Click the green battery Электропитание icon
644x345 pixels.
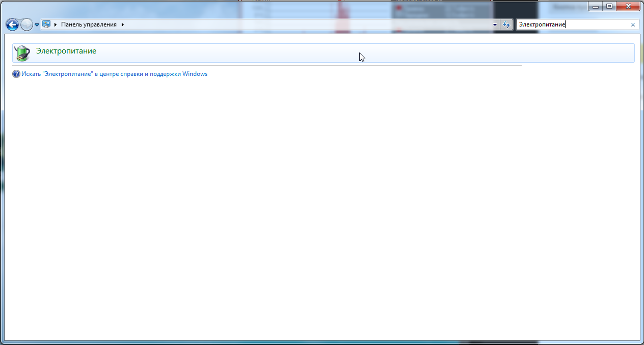tap(22, 52)
